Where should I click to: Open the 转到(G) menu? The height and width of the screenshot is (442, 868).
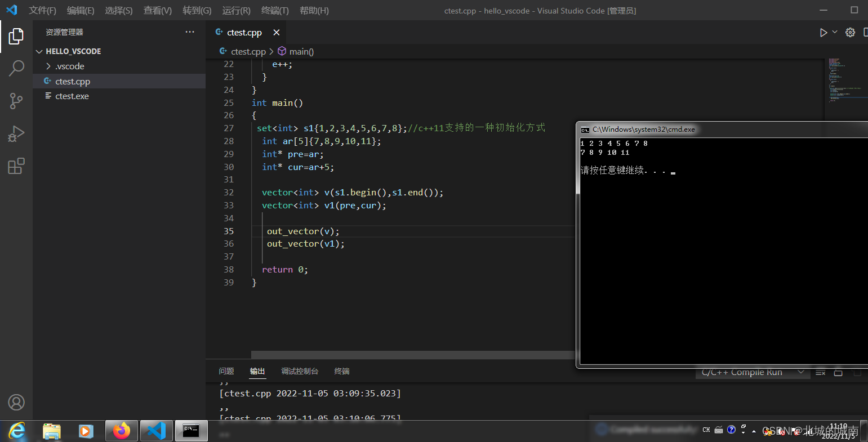(197, 11)
